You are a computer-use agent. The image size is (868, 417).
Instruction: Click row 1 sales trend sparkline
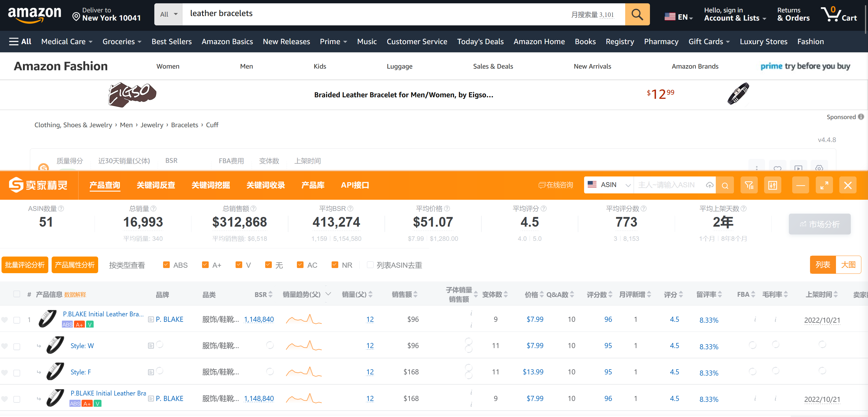304,319
